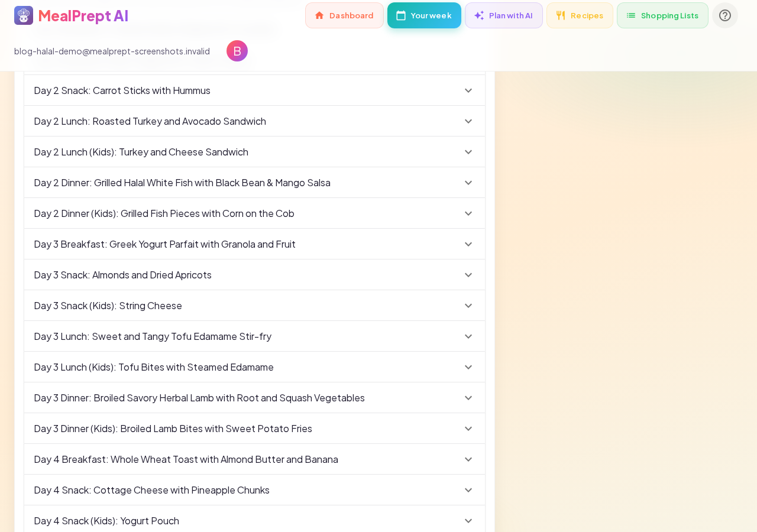This screenshot has height=532, width=757.
Task: Expand Day 3 Snack Almonds Apricots chevron
Action: (x=468, y=275)
